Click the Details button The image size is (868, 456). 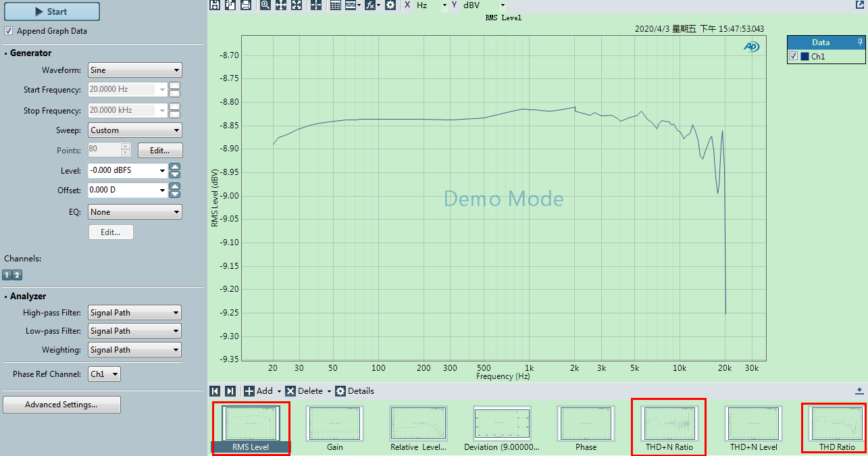355,391
